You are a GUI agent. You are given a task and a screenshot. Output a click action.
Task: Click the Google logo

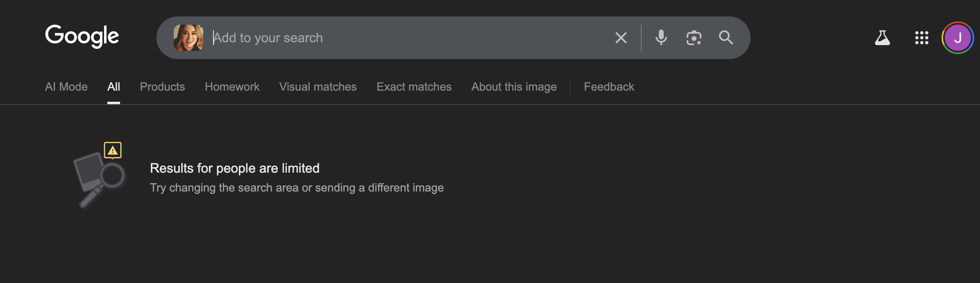[x=82, y=36]
